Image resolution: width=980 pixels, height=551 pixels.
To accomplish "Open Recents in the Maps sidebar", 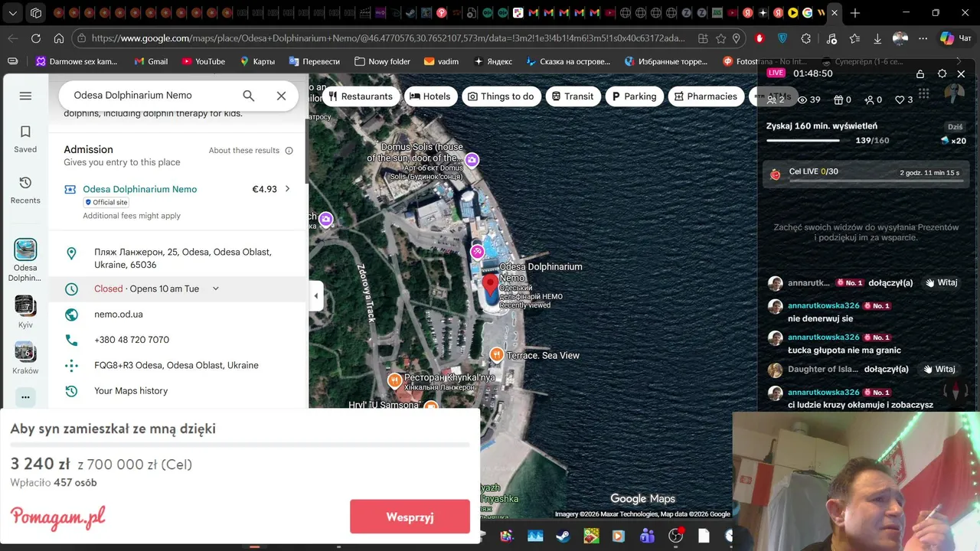I will coord(25,190).
